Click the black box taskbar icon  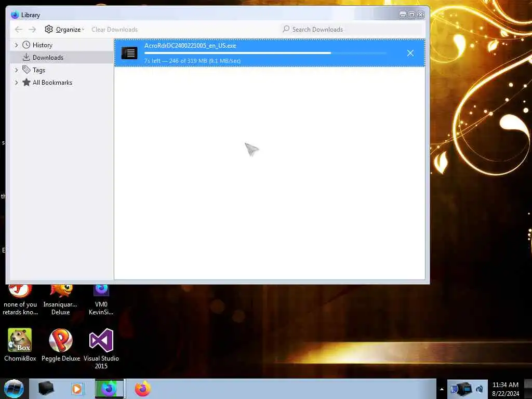coord(46,389)
